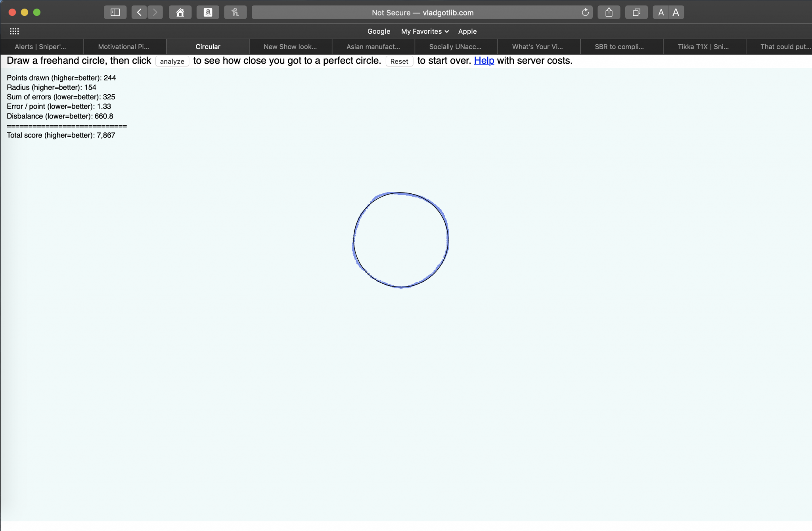Select the Circular tab

[208, 47]
